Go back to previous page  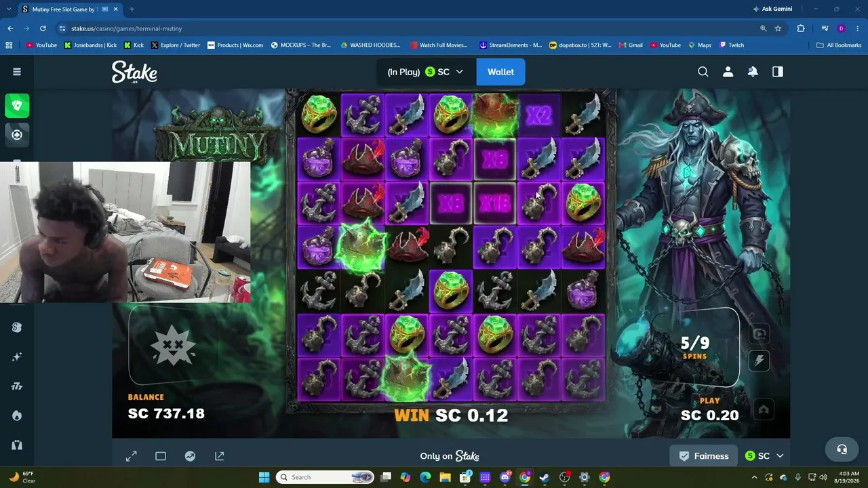point(10,28)
